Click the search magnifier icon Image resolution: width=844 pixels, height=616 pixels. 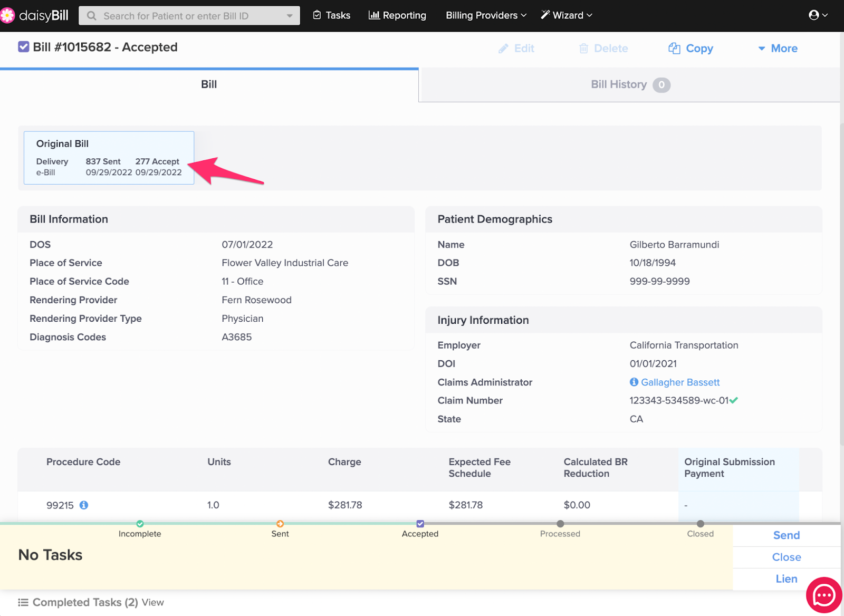tap(92, 16)
